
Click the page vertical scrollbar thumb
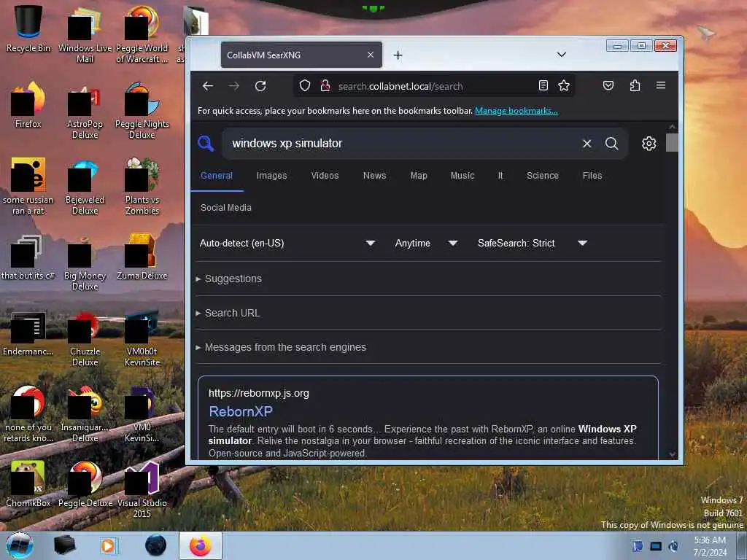point(672,142)
